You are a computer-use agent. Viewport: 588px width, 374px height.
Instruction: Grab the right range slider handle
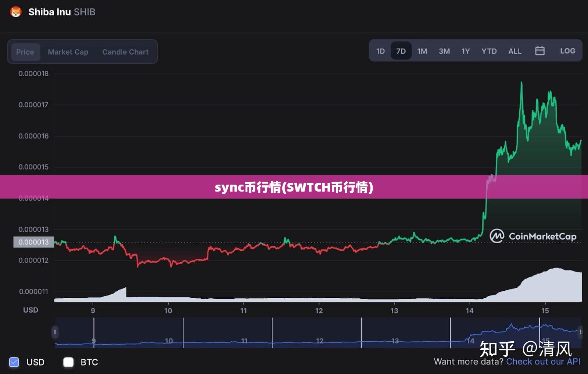click(581, 332)
